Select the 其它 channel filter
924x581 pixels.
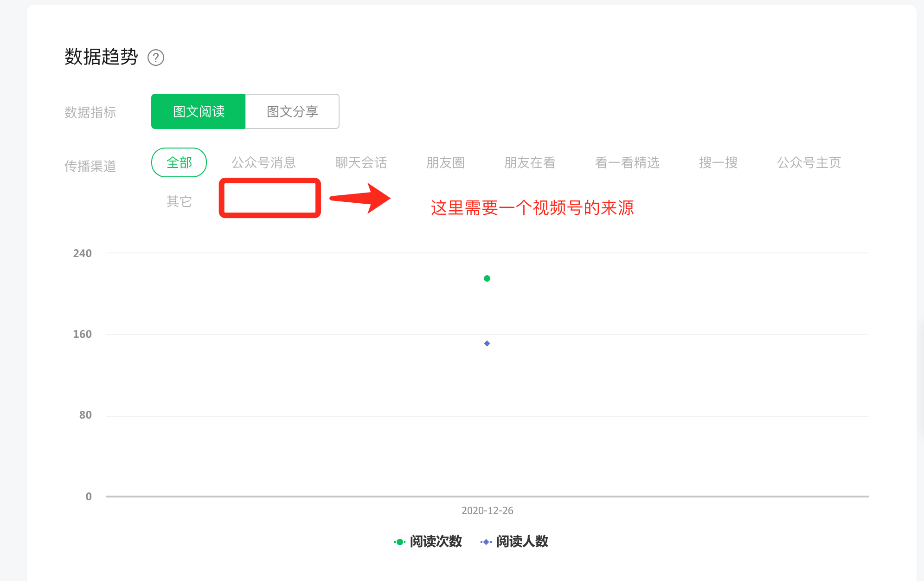179,201
